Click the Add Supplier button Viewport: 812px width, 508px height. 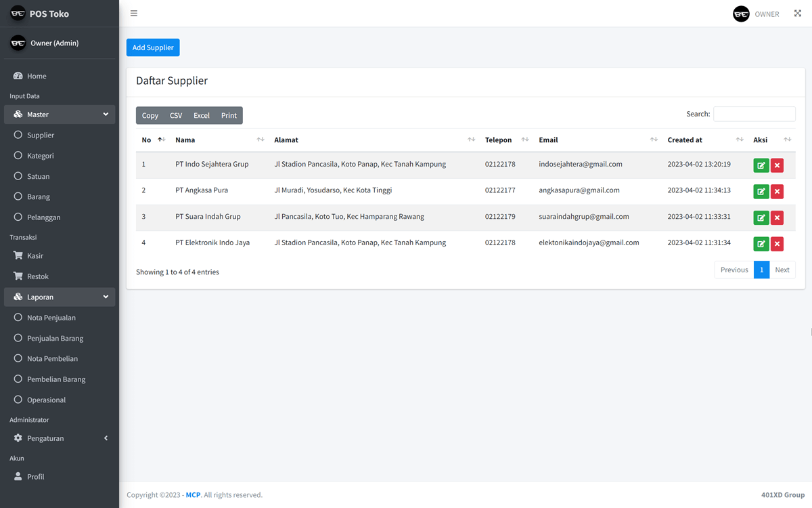coord(152,47)
